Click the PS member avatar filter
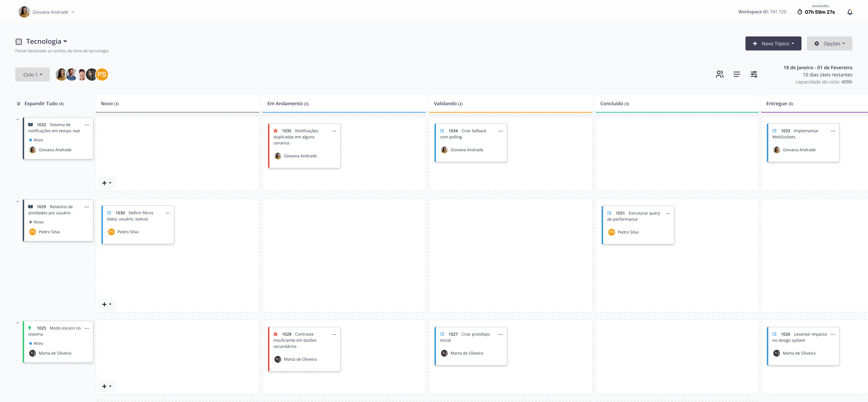This screenshot has width=868, height=402. pyautogui.click(x=102, y=74)
